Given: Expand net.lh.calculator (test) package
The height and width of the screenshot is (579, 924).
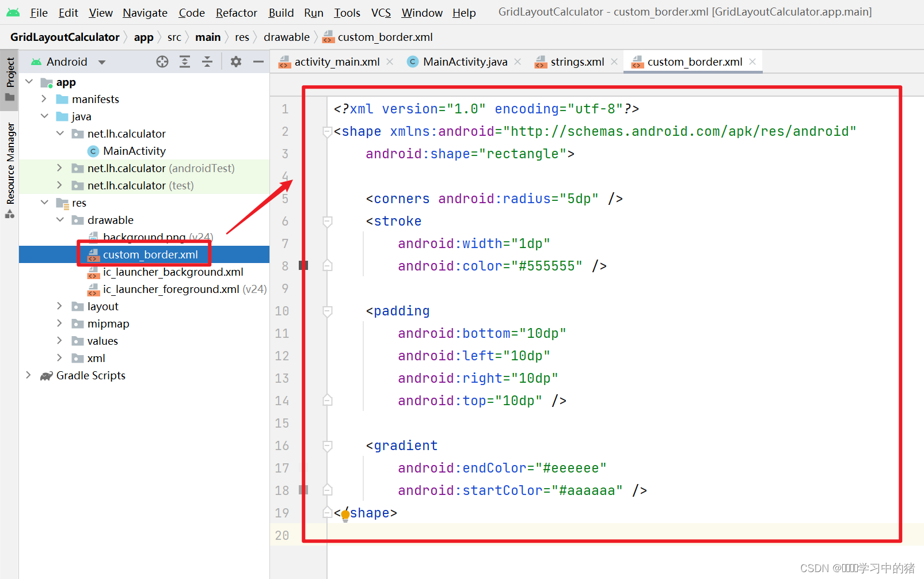Looking at the screenshot, I should point(60,185).
